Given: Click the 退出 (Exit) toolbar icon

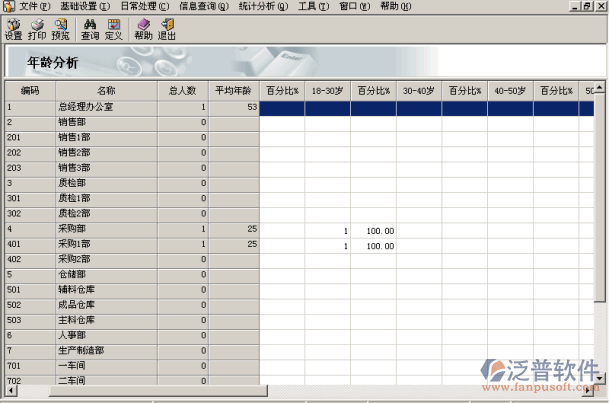Looking at the screenshot, I should (x=166, y=29).
